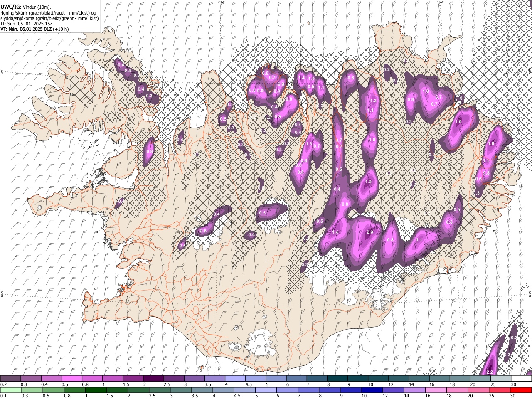532x399 pixels.
Task: Click the 'IT: Sun. 05. 01. 2025 15Z' line
Action: [x=26, y=24]
